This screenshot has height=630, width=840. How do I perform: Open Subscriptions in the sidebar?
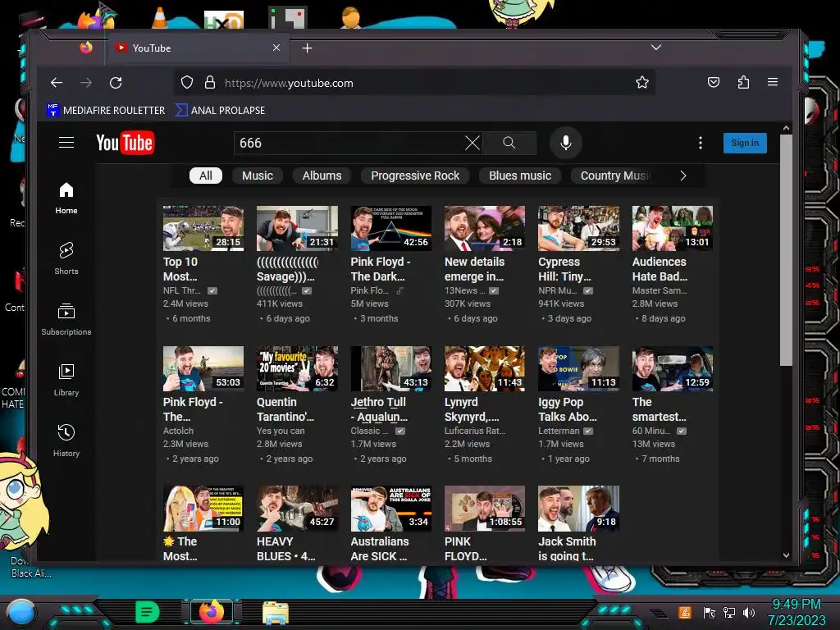click(x=66, y=319)
